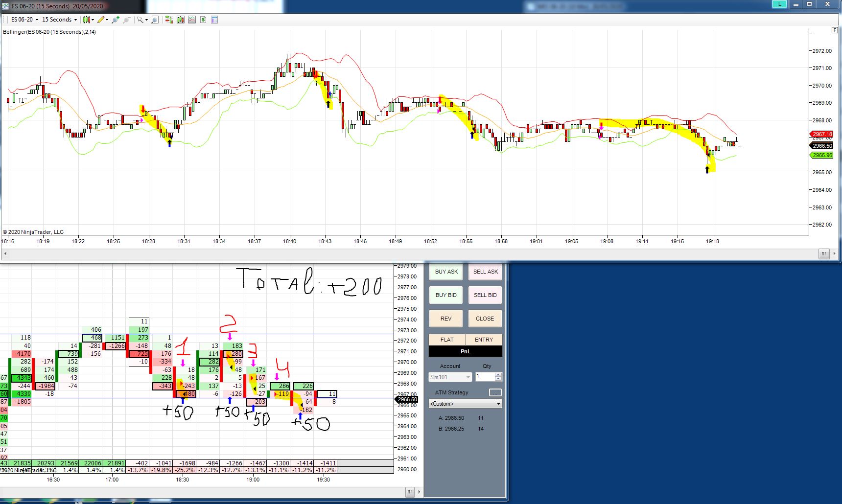Click the 4343 footprint cell

[21, 378]
